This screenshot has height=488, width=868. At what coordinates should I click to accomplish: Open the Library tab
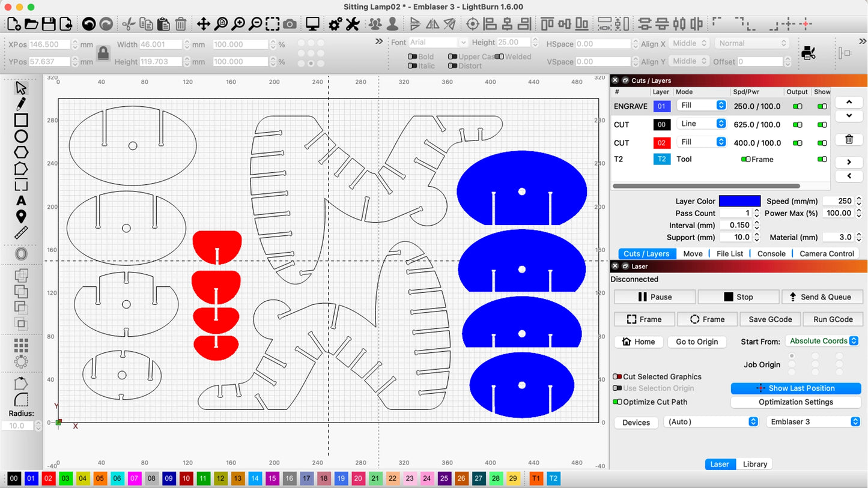click(754, 464)
